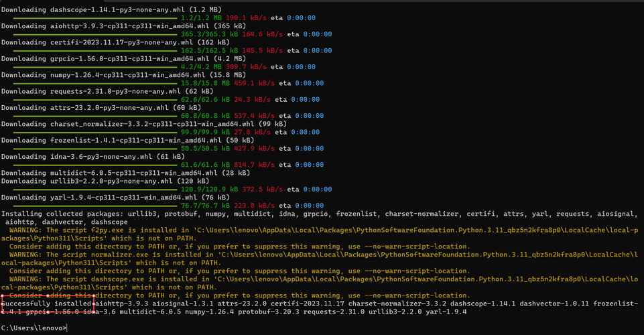Click the green progress bar under numpy download
The width and height of the screenshot is (644, 335).
tap(95, 83)
